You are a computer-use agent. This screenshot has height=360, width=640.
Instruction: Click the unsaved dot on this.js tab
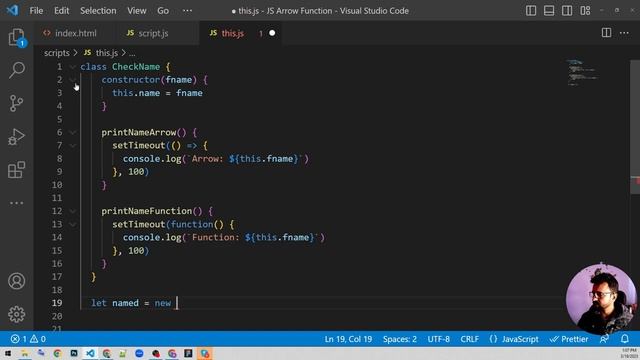(x=272, y=33)
